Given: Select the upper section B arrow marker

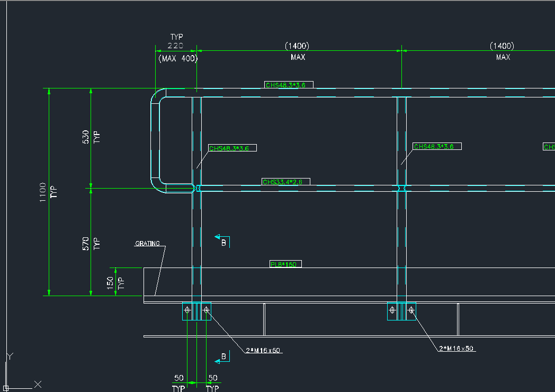Looking at the screenshot, I should tap(222, 241).
